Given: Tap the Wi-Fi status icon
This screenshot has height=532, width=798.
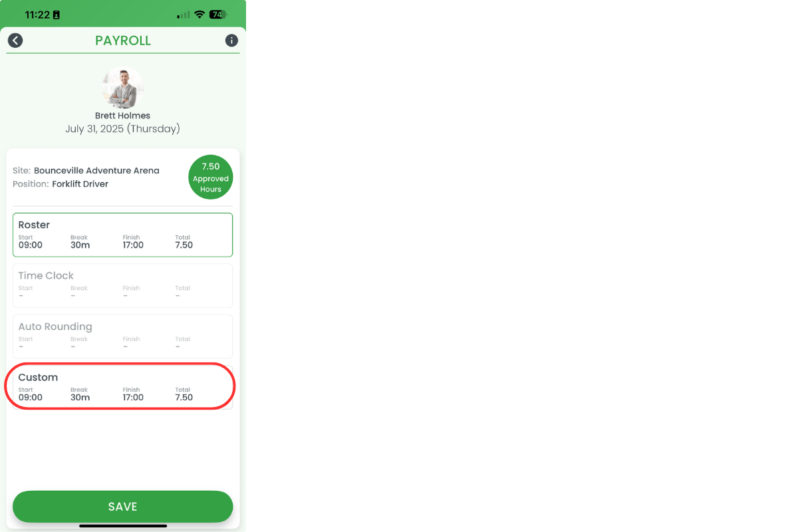Looking at the screenshot, I should point(199,15).
